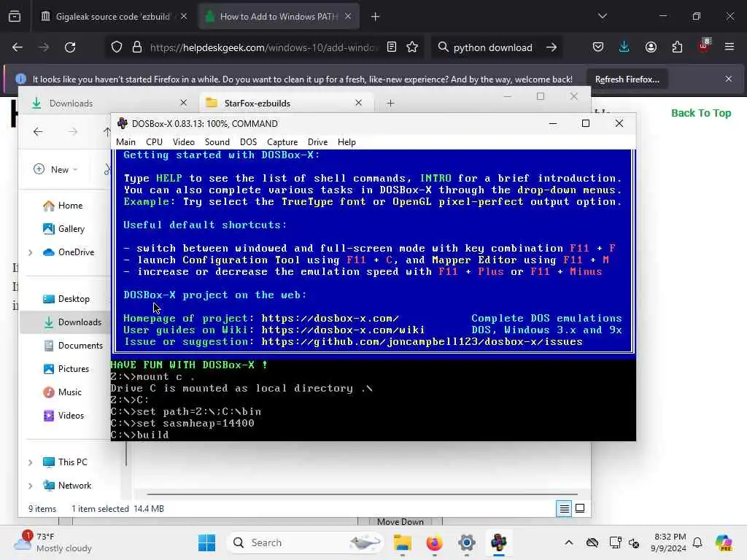
Task: Select Videos in Explorer sidebar
Action: (64, 416)
